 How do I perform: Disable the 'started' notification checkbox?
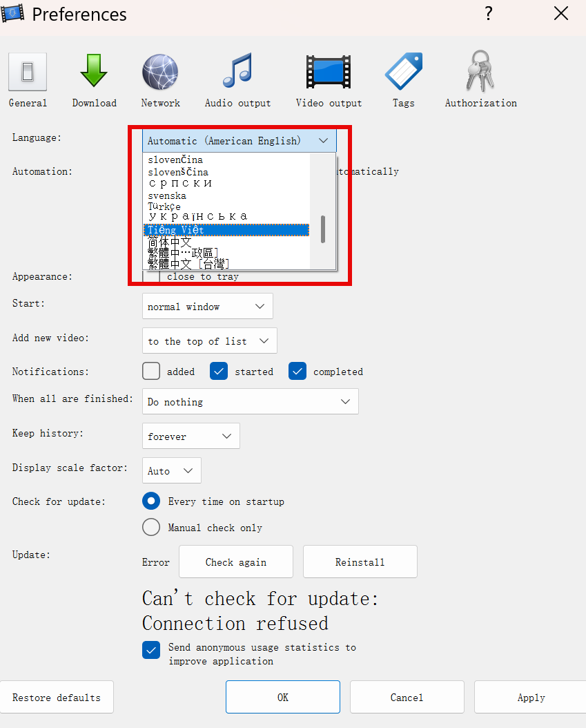(219, 372)
